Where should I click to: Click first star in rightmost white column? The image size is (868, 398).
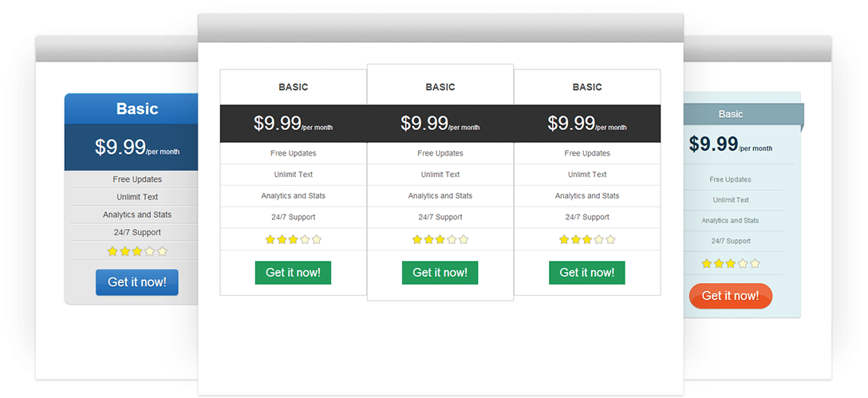564,240
